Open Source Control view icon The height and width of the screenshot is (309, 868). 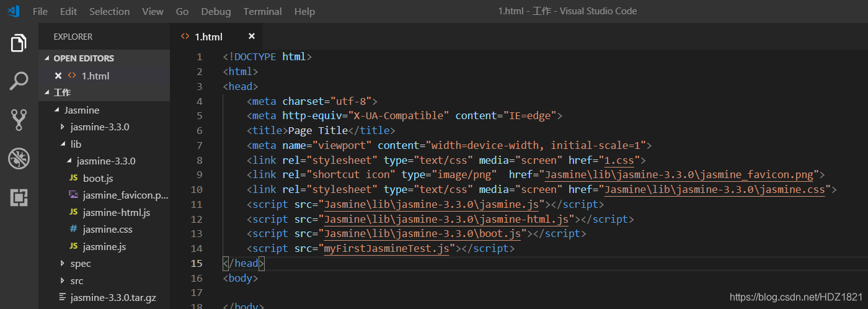19,120
